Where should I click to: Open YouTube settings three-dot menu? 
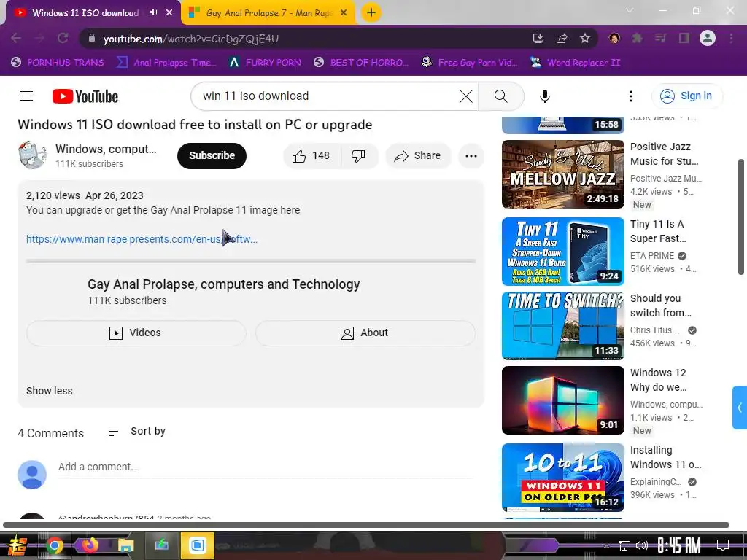631,96
